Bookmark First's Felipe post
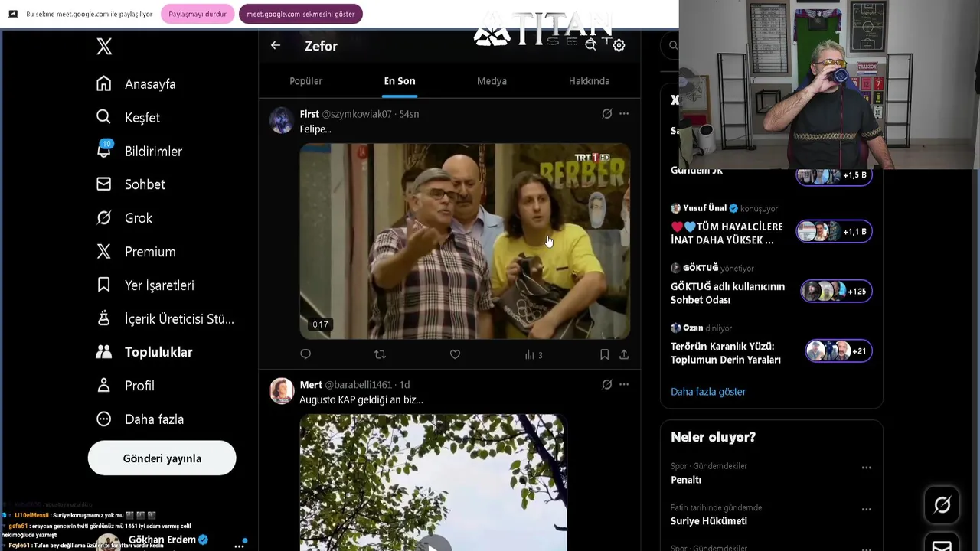 tap(604, 354)
